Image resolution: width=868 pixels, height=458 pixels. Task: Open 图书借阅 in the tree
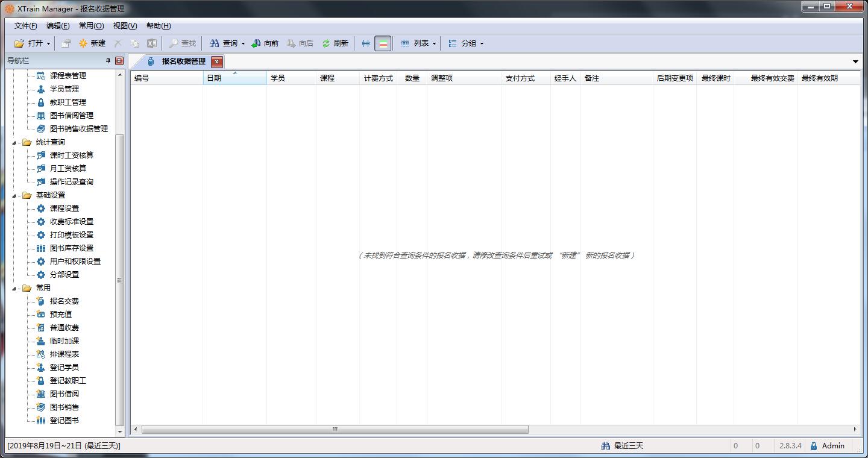click(x=64, y=394)
